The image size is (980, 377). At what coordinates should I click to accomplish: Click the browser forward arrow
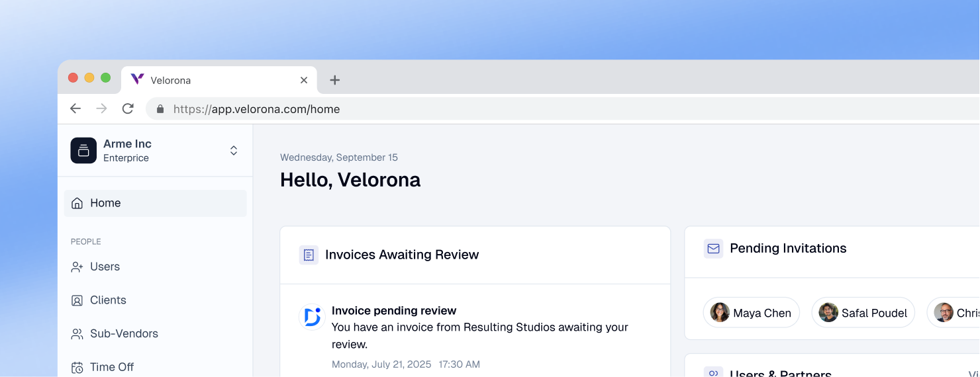101,109
